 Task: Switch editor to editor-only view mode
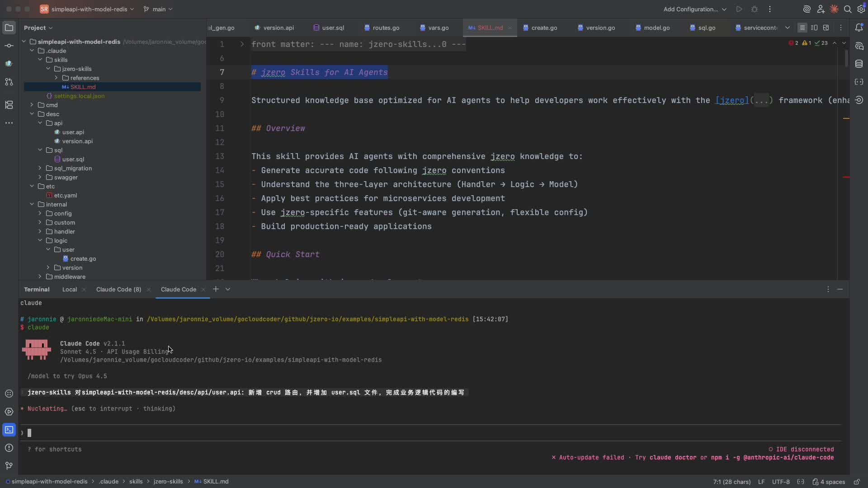click(802, 28)
